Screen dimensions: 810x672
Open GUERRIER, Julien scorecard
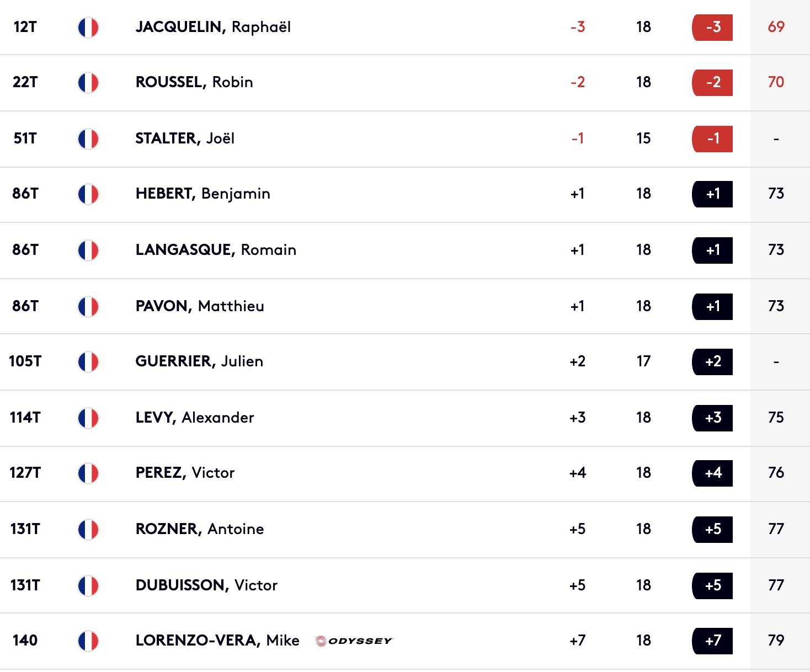(x=199, y=361)
